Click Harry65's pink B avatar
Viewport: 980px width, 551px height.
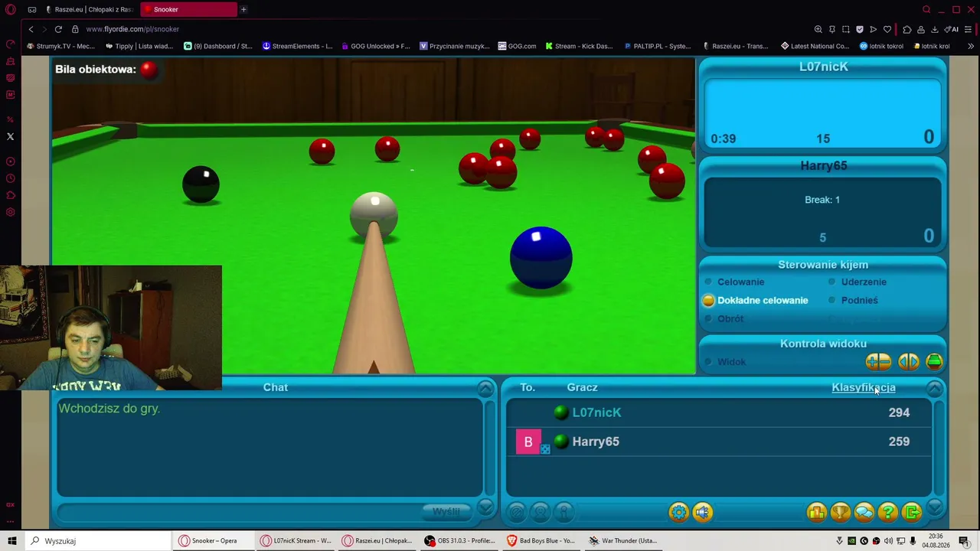(x=528, y=442)
